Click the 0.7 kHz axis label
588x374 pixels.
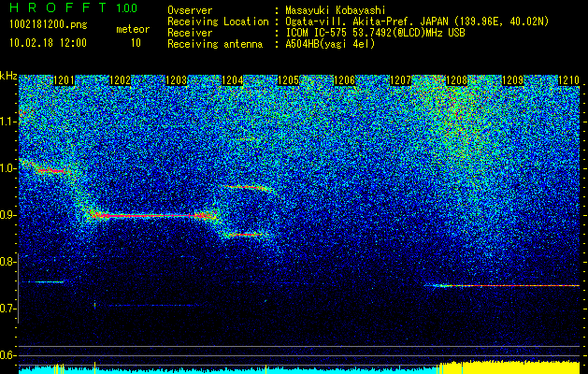(8, 309)
